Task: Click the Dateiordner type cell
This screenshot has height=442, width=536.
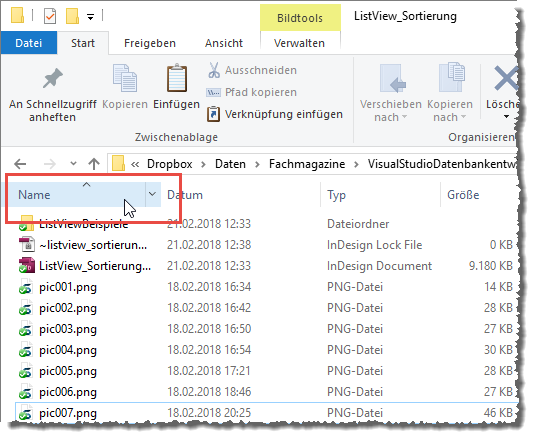Action: pos(358,224)
